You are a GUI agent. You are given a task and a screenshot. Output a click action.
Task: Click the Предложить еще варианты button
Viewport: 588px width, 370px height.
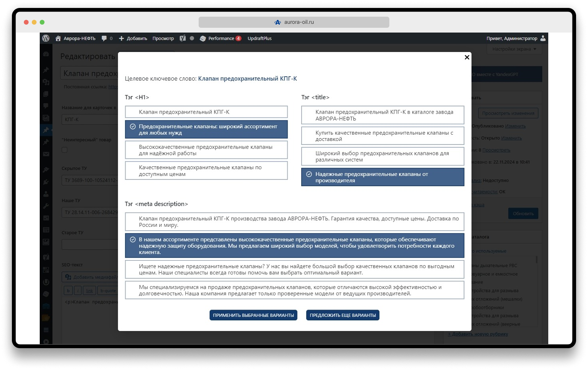click(342, 315)
